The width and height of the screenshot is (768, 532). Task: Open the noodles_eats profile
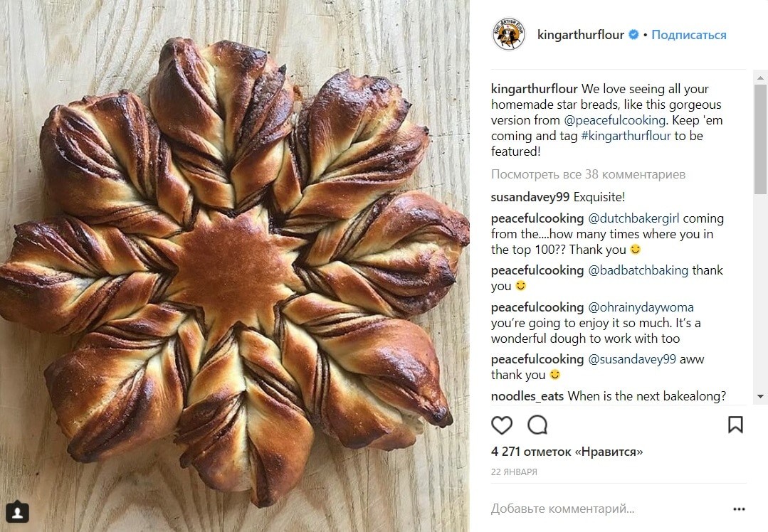point(526,396)
